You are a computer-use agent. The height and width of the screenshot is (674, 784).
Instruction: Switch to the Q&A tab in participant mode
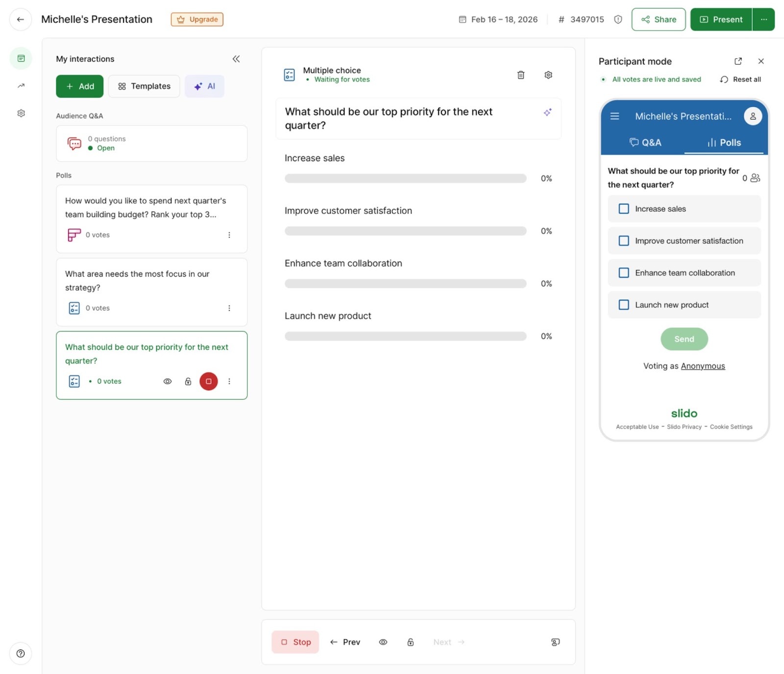pyautogui.click(x=645, y=143)
